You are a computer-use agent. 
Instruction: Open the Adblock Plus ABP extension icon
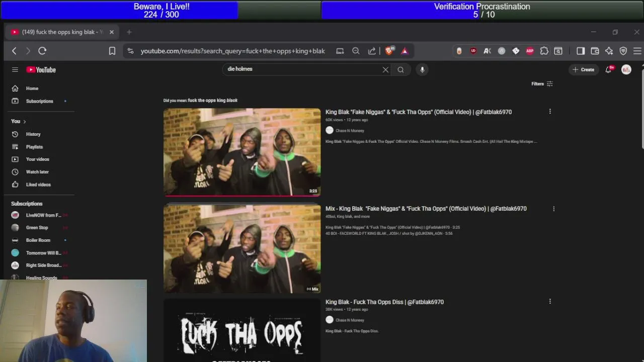point(530,51)
